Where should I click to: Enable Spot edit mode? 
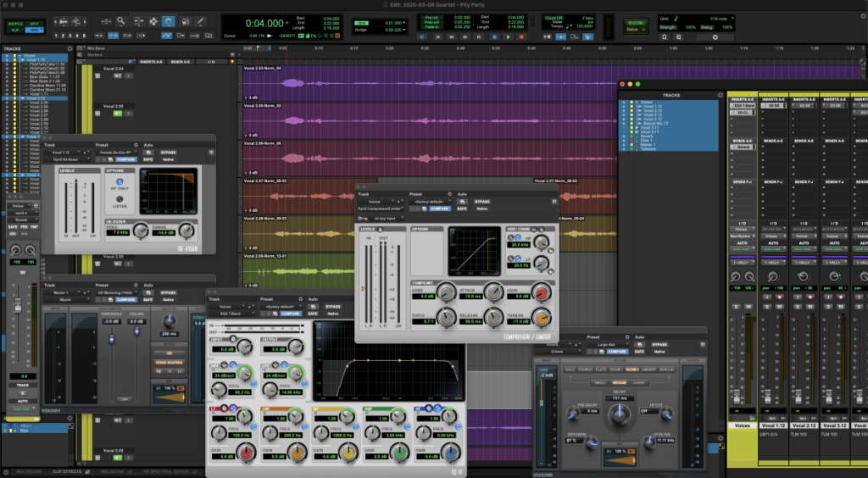pos(34,24)
